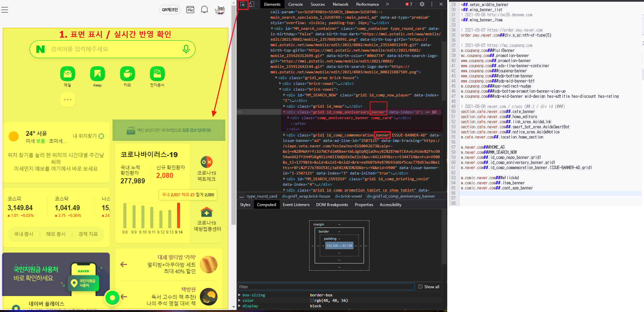Open 책방판 book recommendation article

(x=169, y=296)
